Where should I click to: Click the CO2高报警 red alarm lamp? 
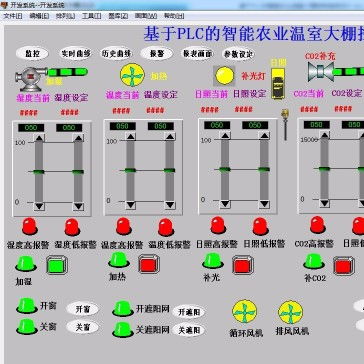pos(318,225)
